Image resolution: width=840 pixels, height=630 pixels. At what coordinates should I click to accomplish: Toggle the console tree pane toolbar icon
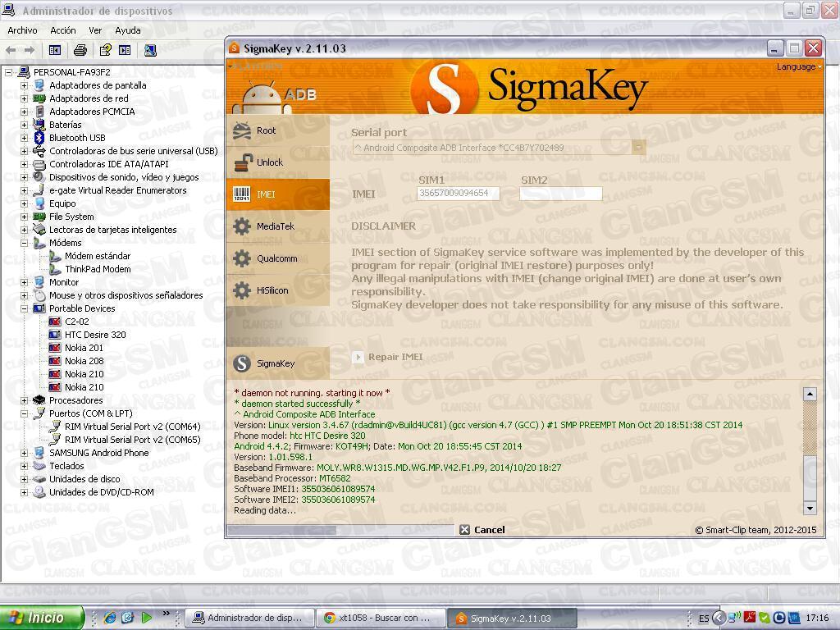(55, 50)
